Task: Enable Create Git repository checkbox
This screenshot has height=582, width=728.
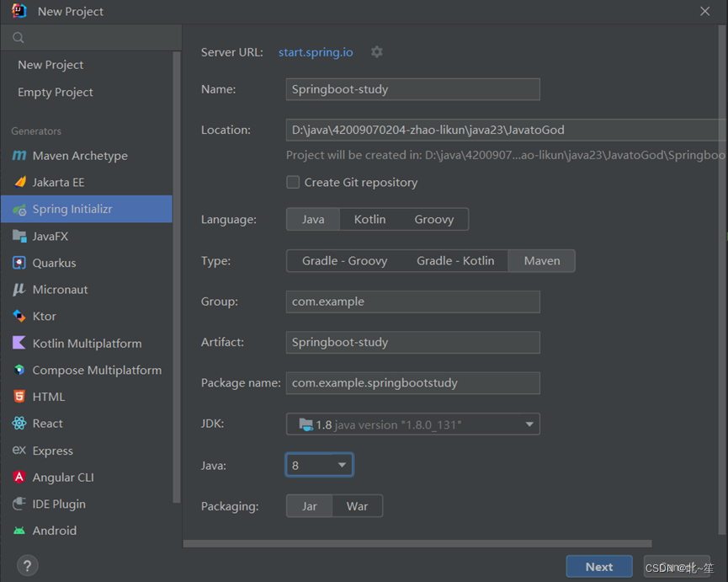Action: coord(293,182)
